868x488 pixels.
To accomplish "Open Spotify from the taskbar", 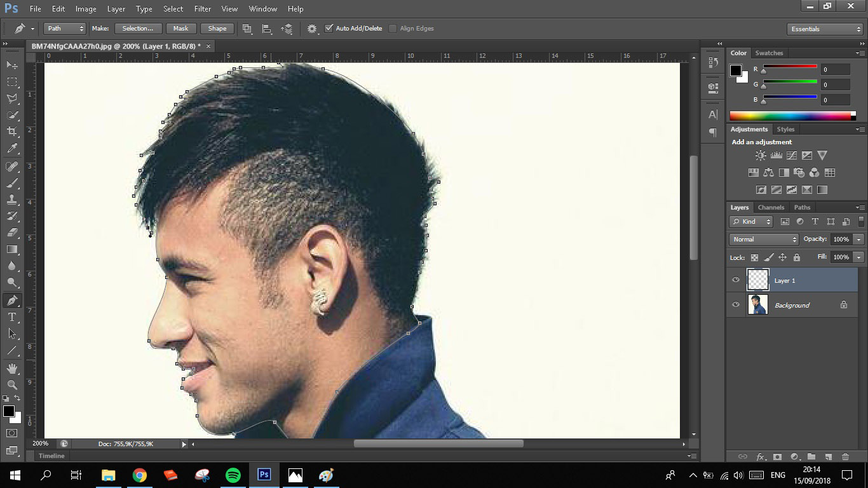I will pos(233,475).
